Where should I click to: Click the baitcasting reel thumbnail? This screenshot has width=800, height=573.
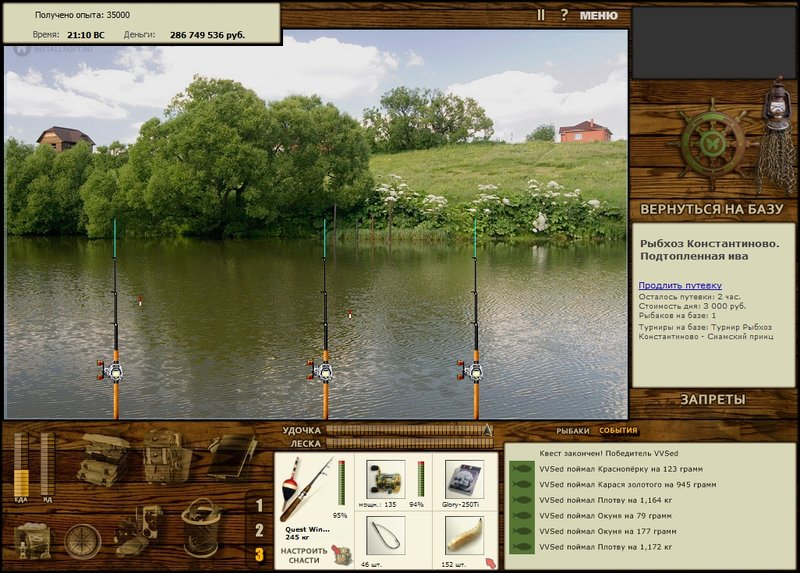(x=386, y=479)
